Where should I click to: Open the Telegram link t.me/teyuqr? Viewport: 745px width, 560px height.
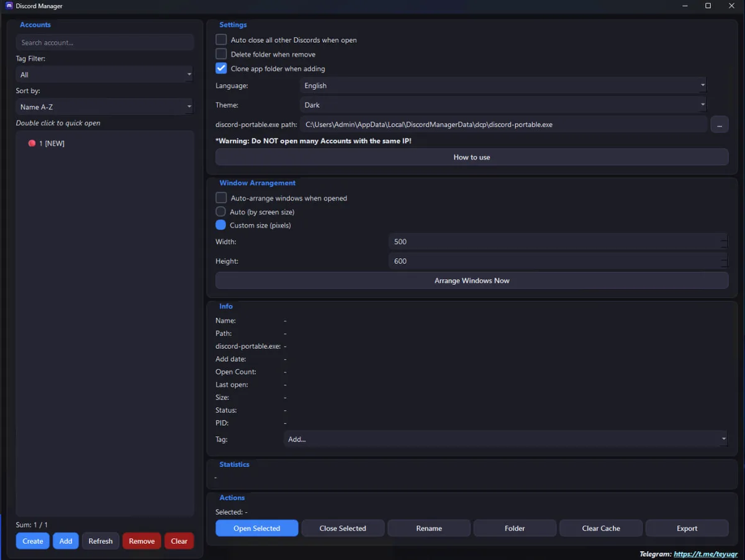point(705,554)
